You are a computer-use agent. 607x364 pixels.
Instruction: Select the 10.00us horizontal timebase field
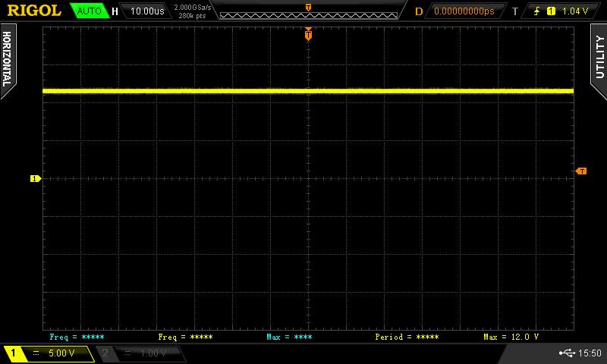(147, 11)
